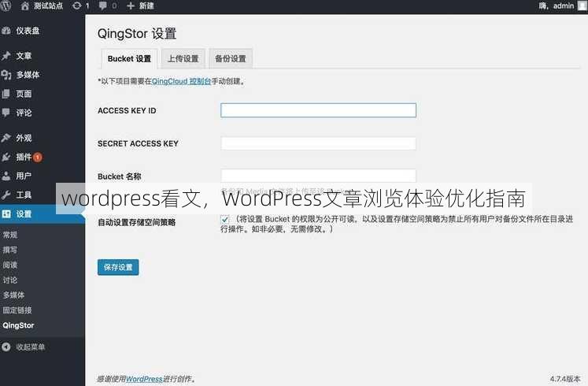Focus the Bucket 名称 field
The image size is (588, 386).
tap(318, 176)
